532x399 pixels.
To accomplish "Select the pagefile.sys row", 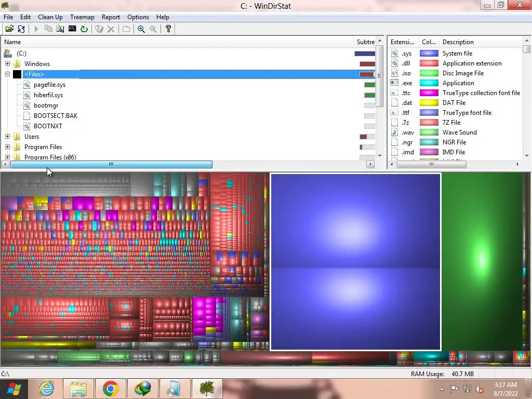I will [x=189, y=85].
